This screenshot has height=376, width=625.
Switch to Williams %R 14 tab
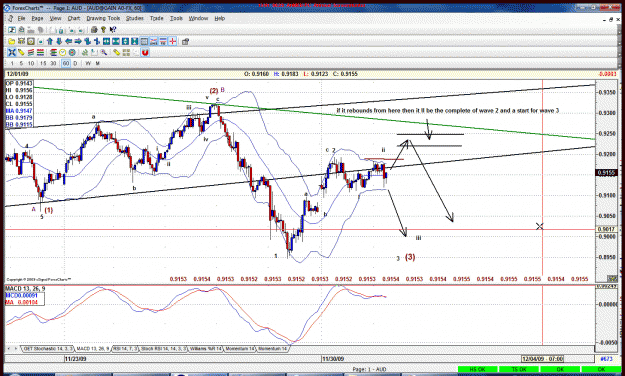[205, 348]
